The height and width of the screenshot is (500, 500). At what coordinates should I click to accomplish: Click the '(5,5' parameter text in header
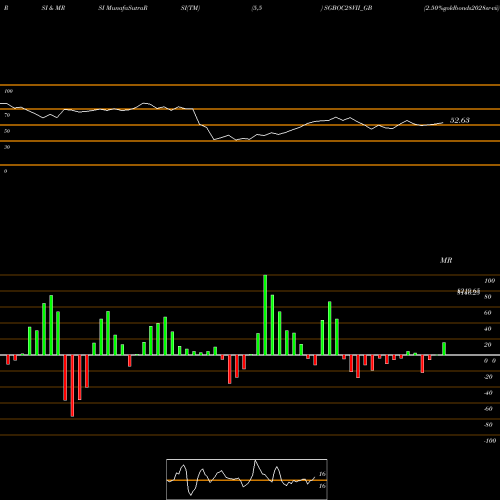click(x=257, y=8)
